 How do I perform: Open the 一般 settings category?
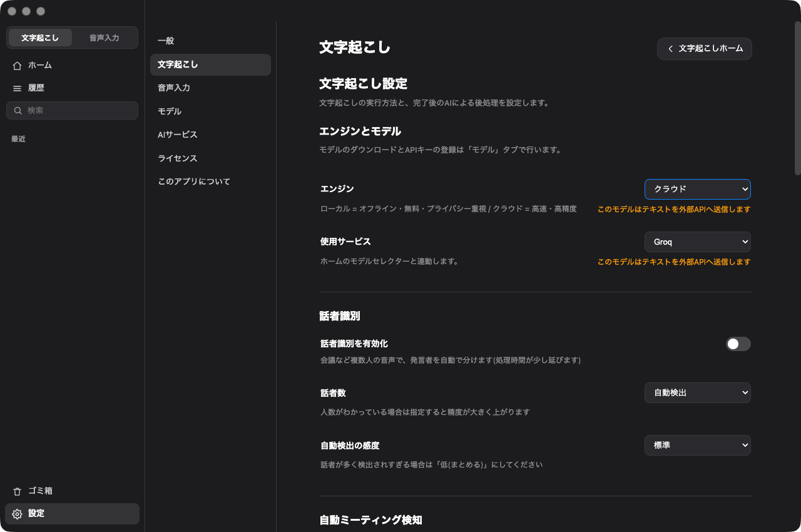(x=210, y=41)
